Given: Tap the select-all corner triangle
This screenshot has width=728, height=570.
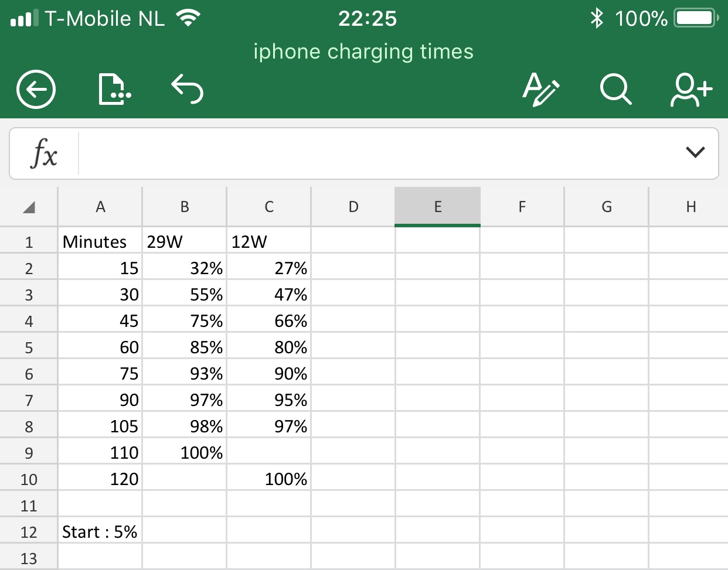Looking at the screenshot, I should click(29, 207).
